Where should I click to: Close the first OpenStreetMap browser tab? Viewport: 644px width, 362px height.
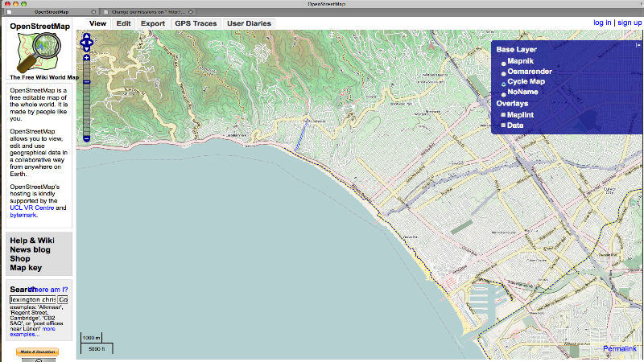click(x=94, y=13)
